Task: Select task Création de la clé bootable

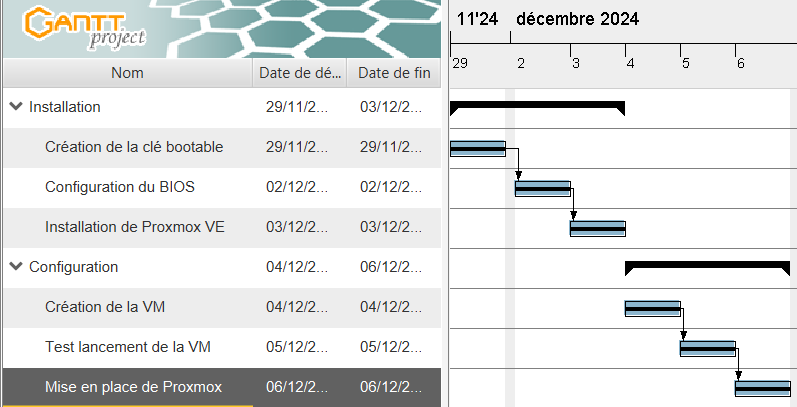Action: pyautogui.click(x=133, y=147)
